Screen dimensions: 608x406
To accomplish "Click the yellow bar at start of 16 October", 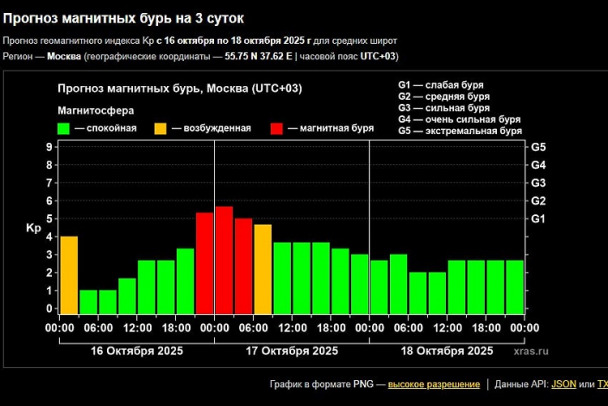I will (x=69, y=274).
